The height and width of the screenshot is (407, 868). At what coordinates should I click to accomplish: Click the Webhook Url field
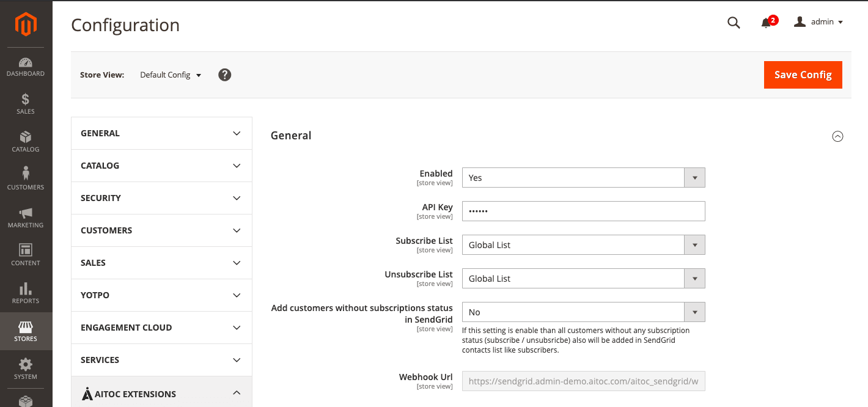(x=583, y=382)
